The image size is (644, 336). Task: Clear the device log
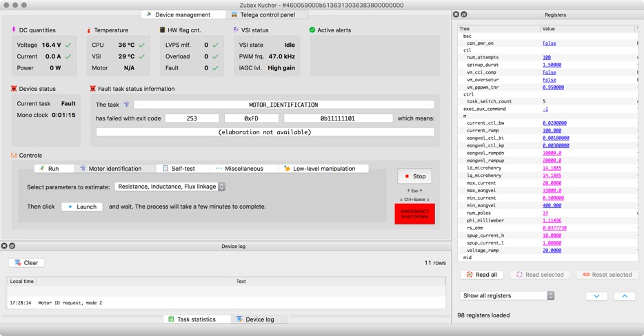tap(26, 262)
